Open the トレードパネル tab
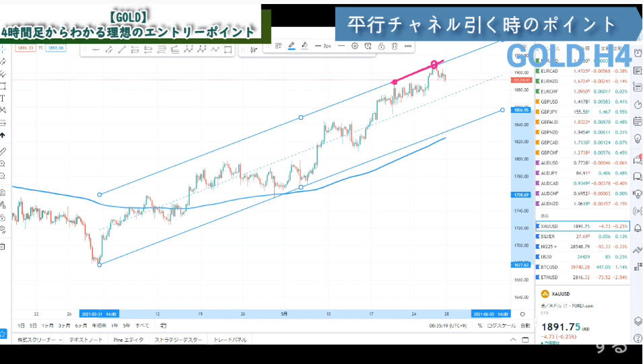Viewport: 643px width, 364px height. pyautogui.click(x=230, y=340)
